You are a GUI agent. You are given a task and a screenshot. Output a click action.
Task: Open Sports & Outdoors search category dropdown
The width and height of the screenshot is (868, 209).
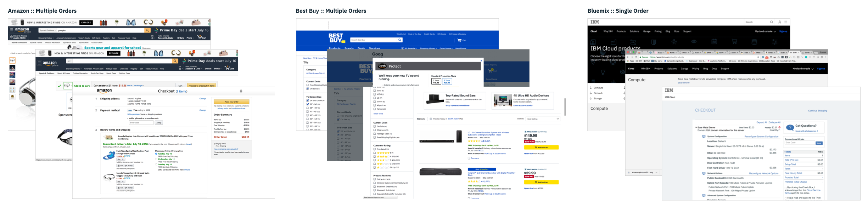[47, 30]
